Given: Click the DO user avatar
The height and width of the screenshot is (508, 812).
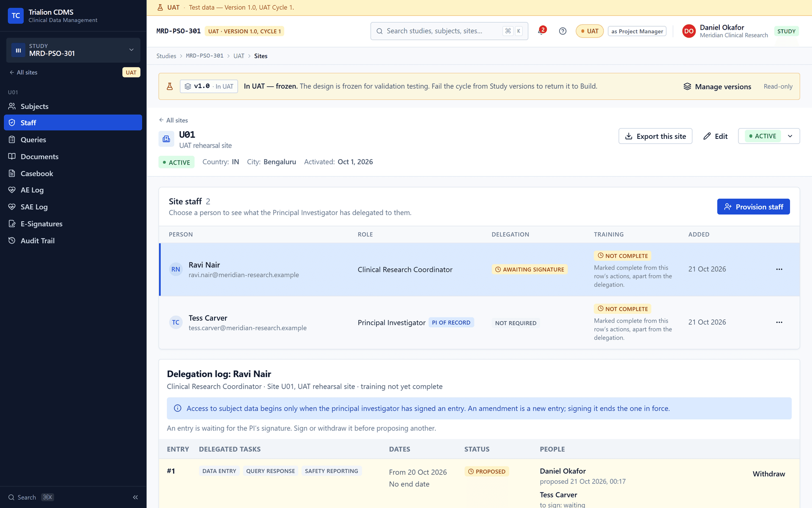Looking at the screenshot, I should pyautogui.click(x=689, y=31).
